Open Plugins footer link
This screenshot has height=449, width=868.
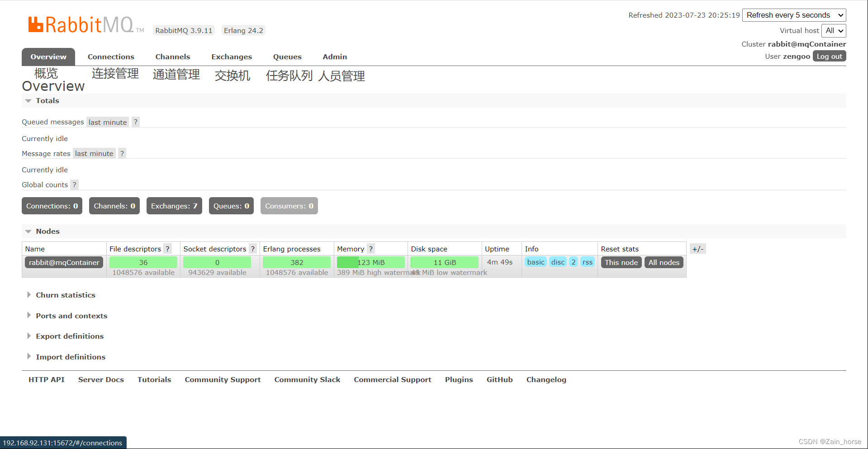[459, 379]
